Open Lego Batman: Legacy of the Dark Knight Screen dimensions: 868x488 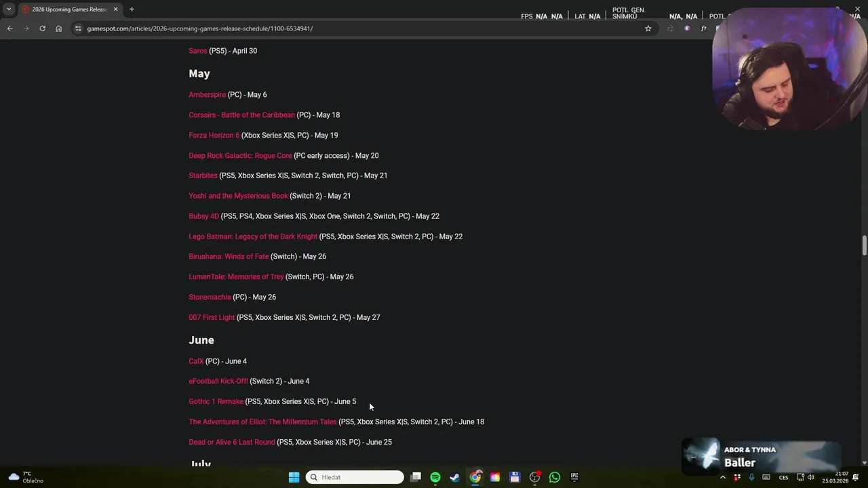tap(253, 237)
